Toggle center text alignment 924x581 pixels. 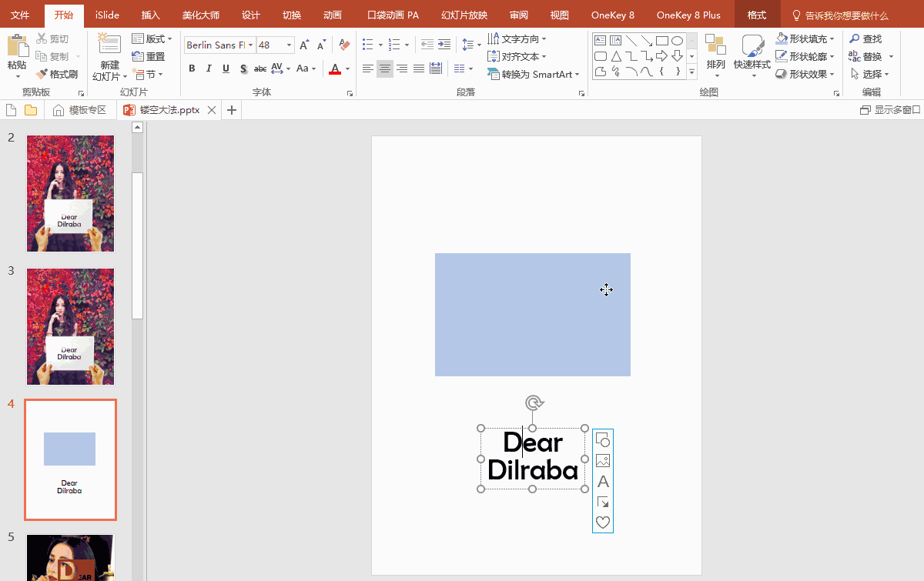click(384, 68)
